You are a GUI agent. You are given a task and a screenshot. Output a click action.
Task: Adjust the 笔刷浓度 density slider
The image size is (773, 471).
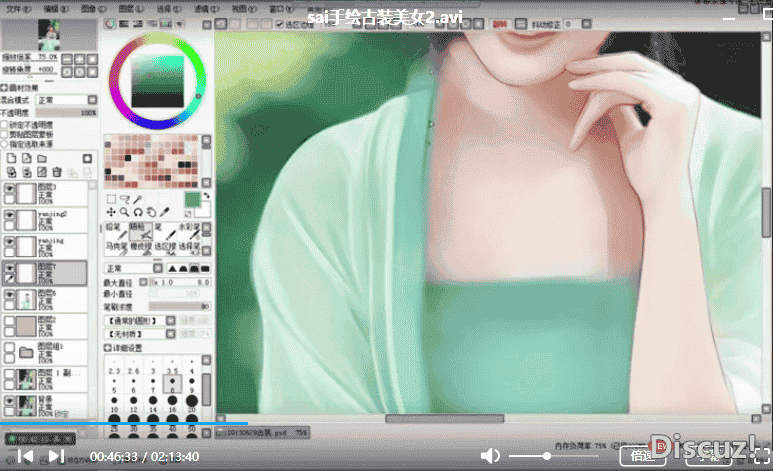[x=179, y=306]
